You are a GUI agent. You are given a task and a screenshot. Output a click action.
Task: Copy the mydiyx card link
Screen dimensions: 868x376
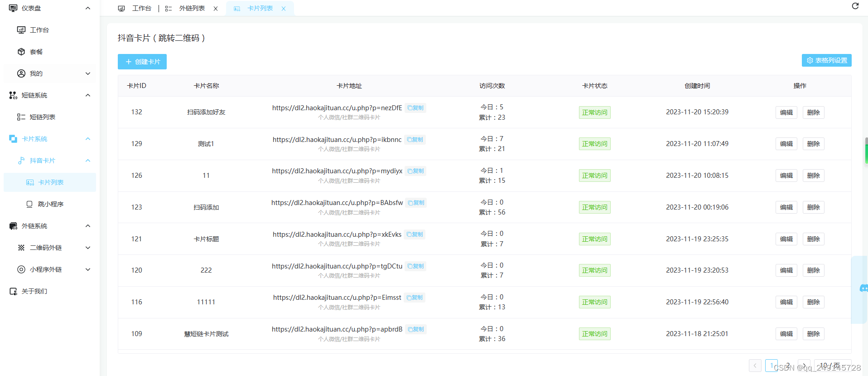416,171
